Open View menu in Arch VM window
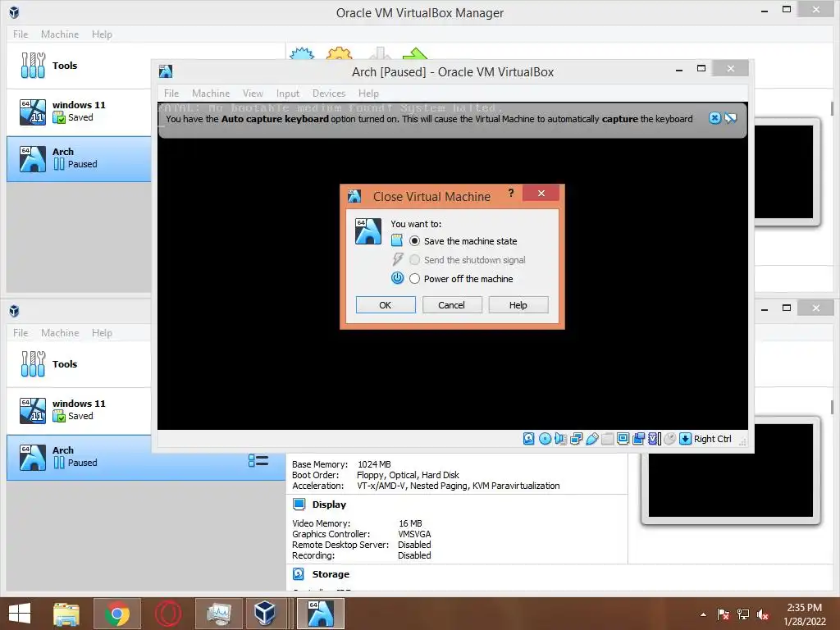This screenshot has width=840, height=630. (253, 94)
